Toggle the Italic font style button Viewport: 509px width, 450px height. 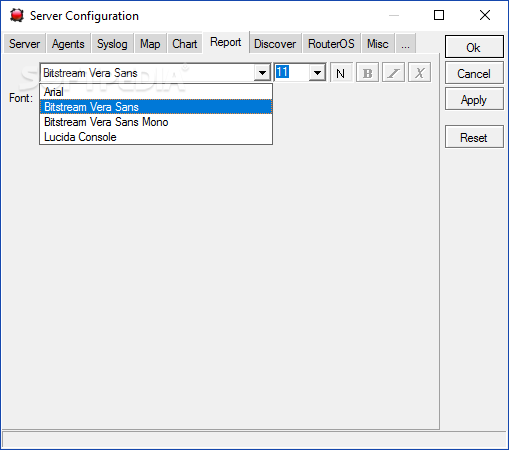(x=393, y=72)
